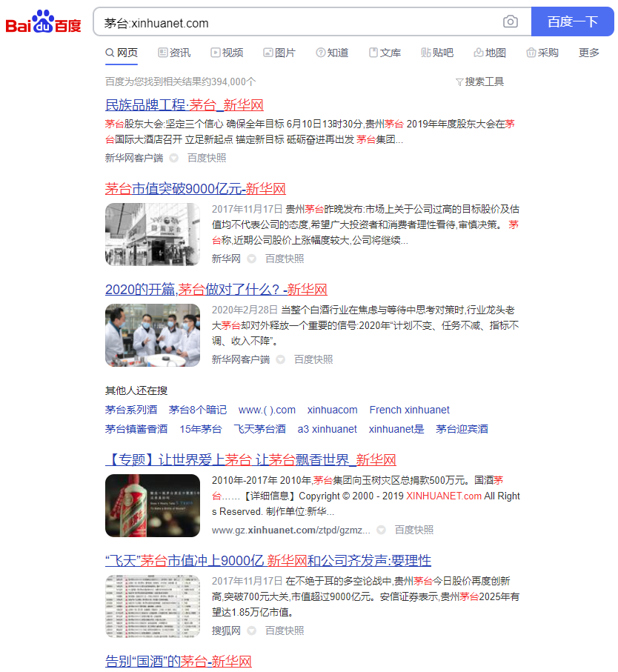Search related term xinhuacom
The image size is (618, 672).
[x=332, y=410]
